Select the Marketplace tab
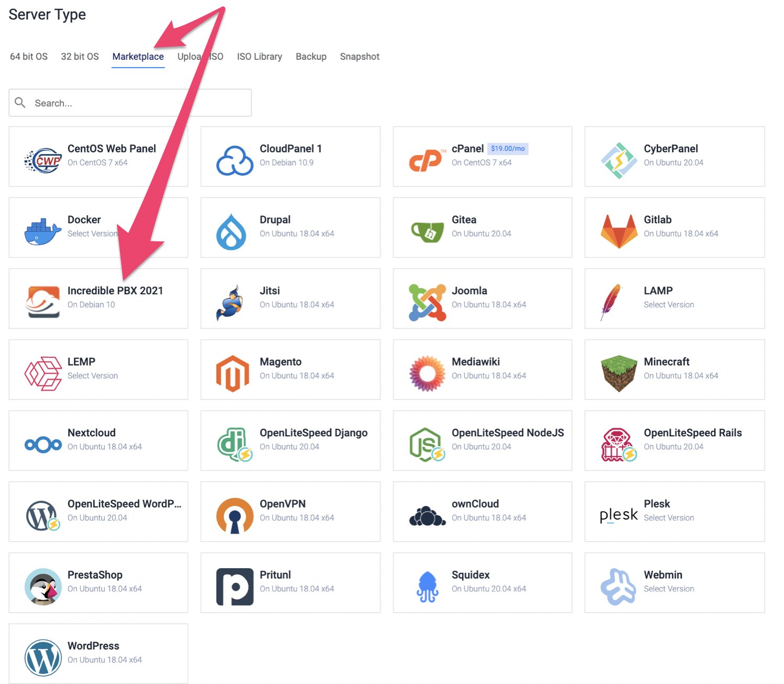 tap(138, 57)
